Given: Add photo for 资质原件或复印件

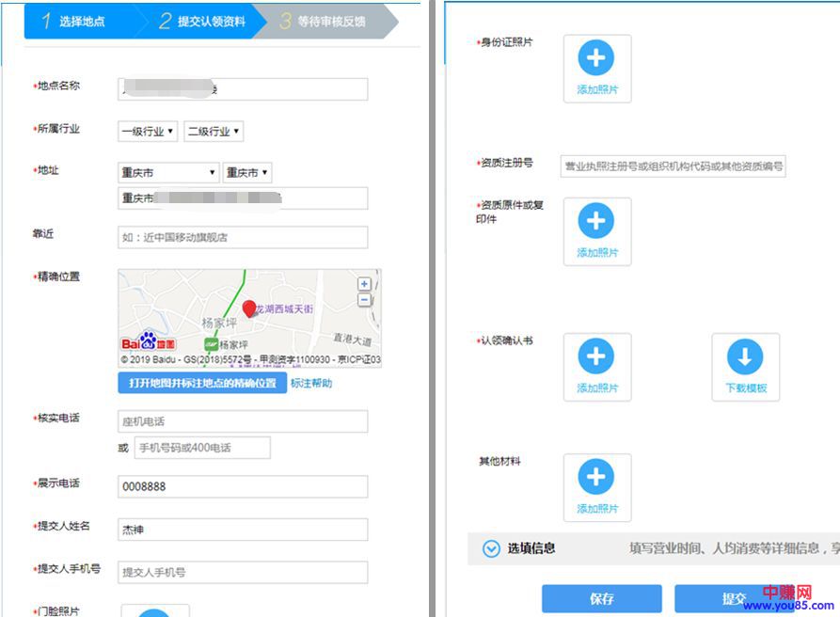Looking at the screenshot, I should 596,222.
